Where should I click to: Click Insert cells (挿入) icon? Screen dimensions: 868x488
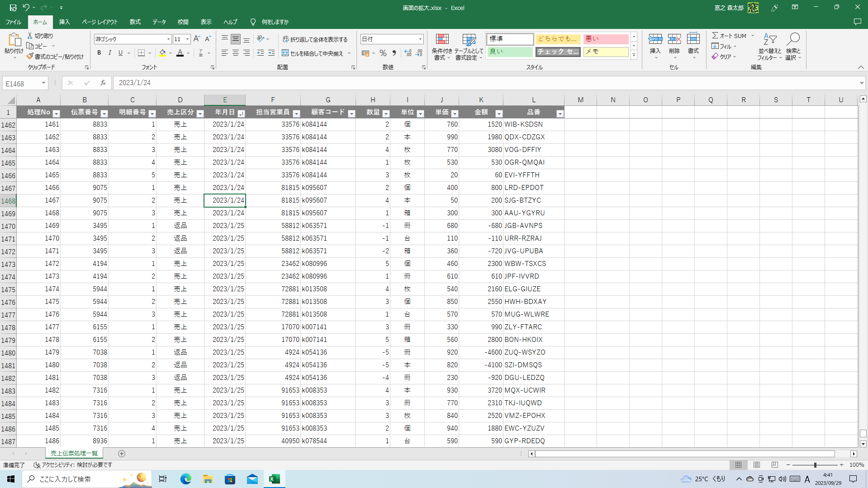(655, 39)
